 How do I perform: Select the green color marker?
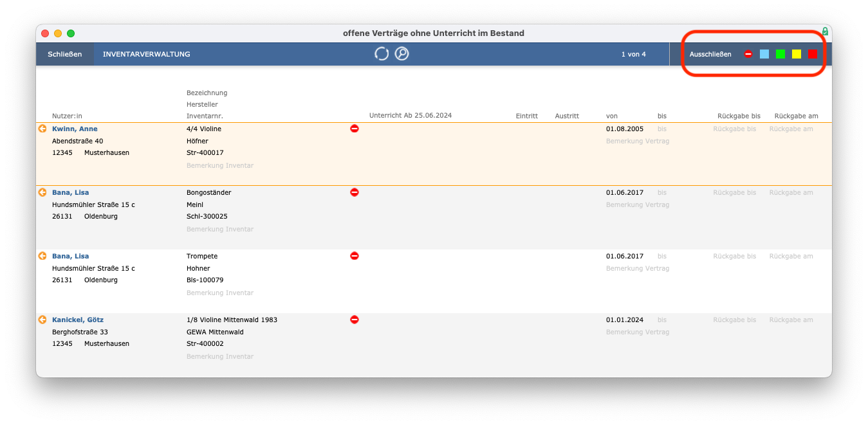click(x=780, y=54)
